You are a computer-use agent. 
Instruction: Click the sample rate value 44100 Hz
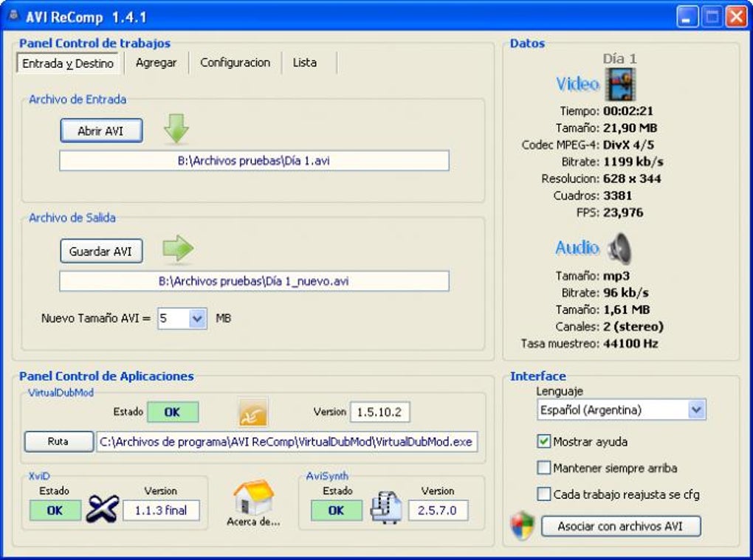pos(630,344)
